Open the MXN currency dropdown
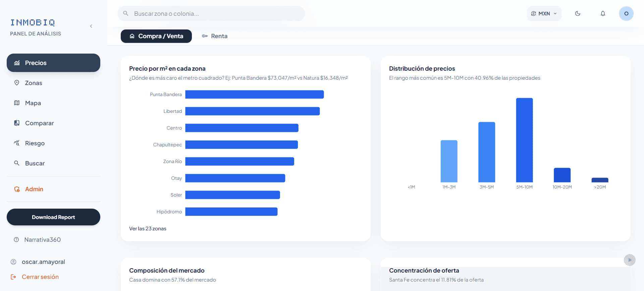644x291 pixels. coord(544,13)
